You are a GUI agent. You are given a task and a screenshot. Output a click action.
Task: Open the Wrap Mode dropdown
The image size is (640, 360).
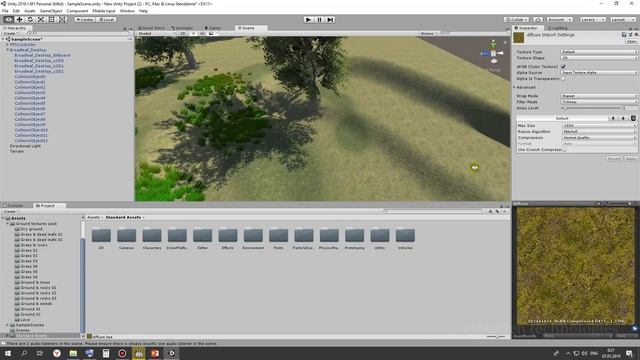click(x=599, y=96)
